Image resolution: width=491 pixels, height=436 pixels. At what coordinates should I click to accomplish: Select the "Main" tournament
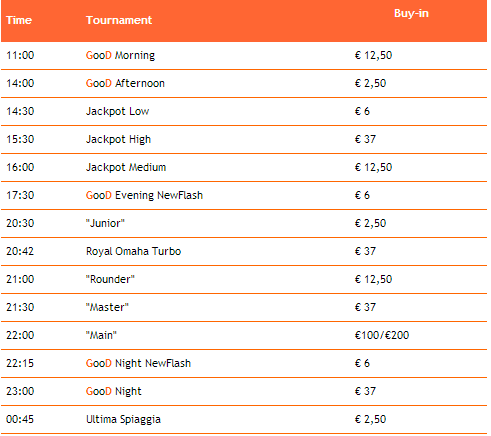click(101, 335)
